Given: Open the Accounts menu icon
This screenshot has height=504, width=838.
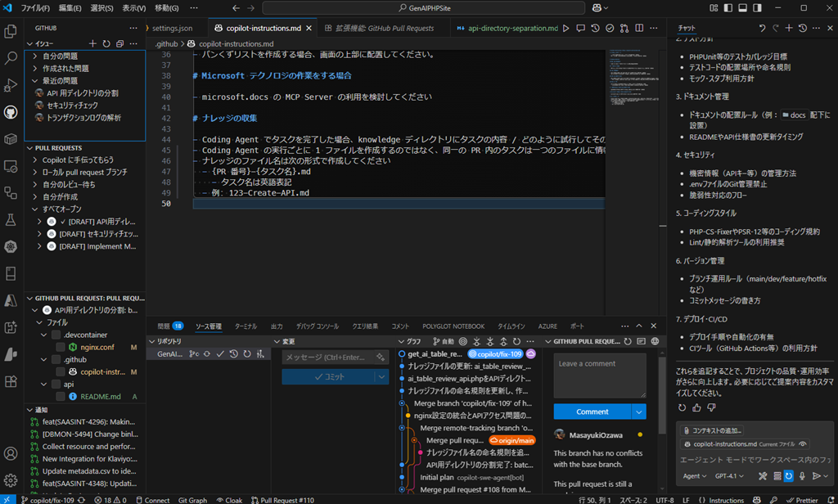Looking at the screenshot, I should pyautogui.click(x=11, y=454).
